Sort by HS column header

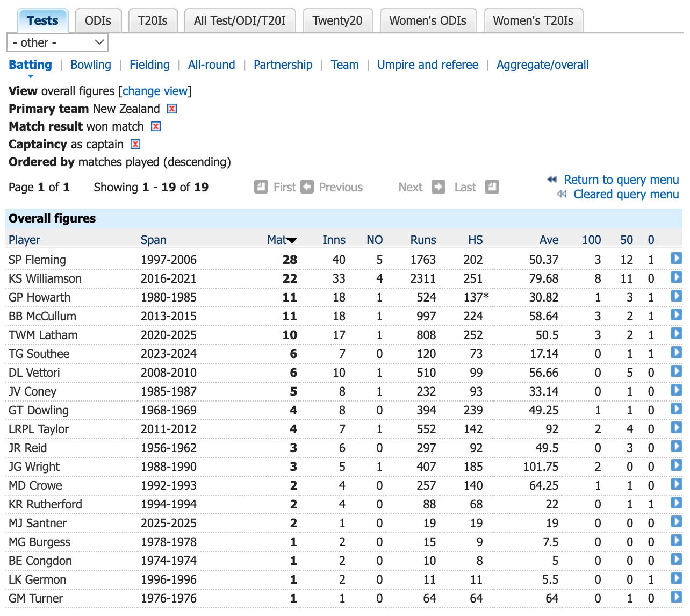pyautogui.click(x=476, y=240)
